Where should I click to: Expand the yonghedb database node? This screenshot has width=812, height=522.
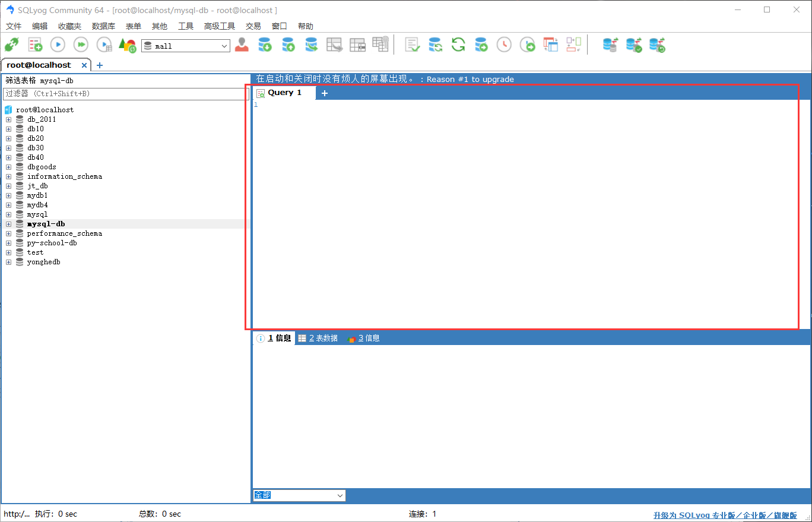(x=8, y=262)
